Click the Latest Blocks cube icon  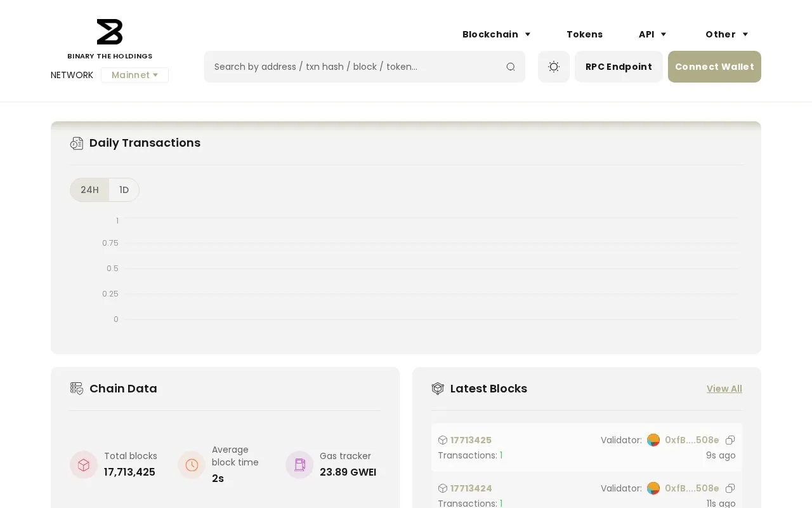(438, 389)
